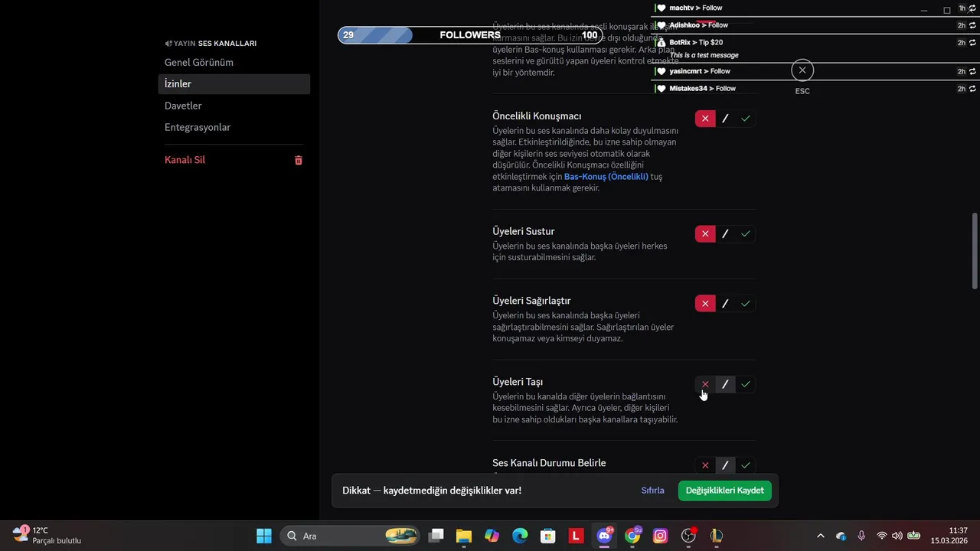
Task: Replay the Adishkoo follow alert
Action: (x=972, y=25)
